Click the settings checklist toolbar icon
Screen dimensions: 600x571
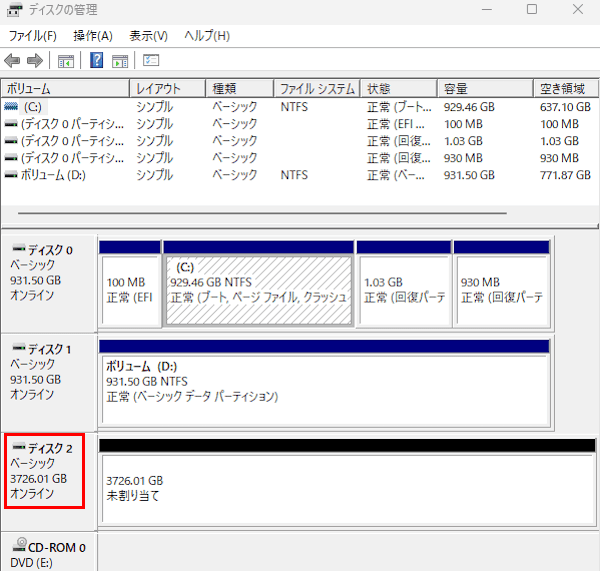151,60
